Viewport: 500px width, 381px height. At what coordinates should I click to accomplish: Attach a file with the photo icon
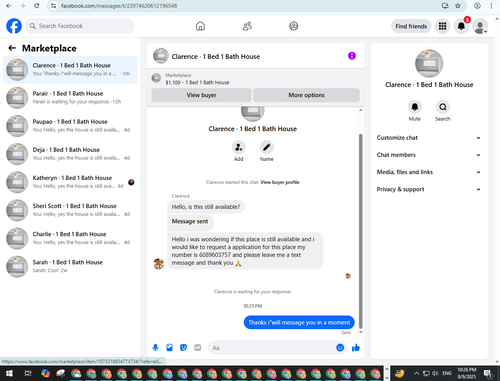pos(169,348)
